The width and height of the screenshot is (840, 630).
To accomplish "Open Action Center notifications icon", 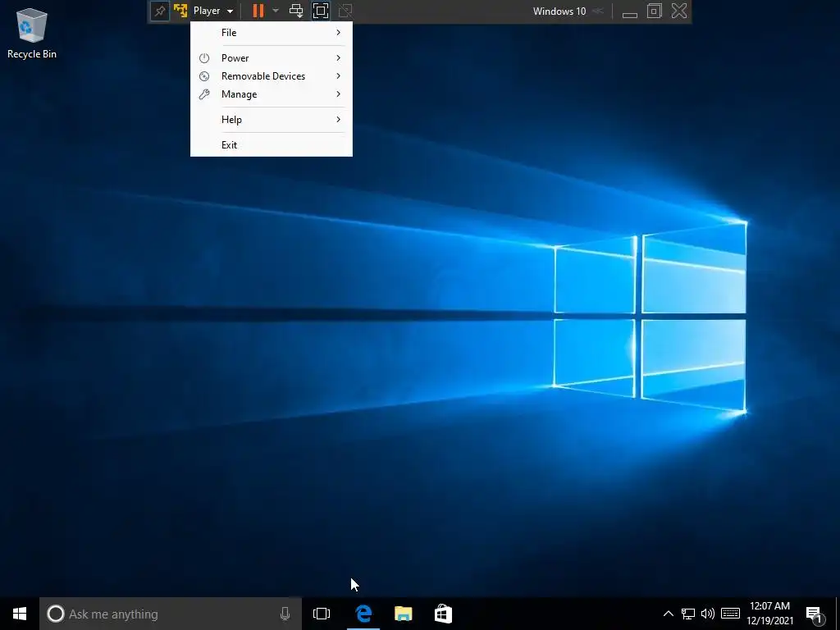I will pos(815,615).
